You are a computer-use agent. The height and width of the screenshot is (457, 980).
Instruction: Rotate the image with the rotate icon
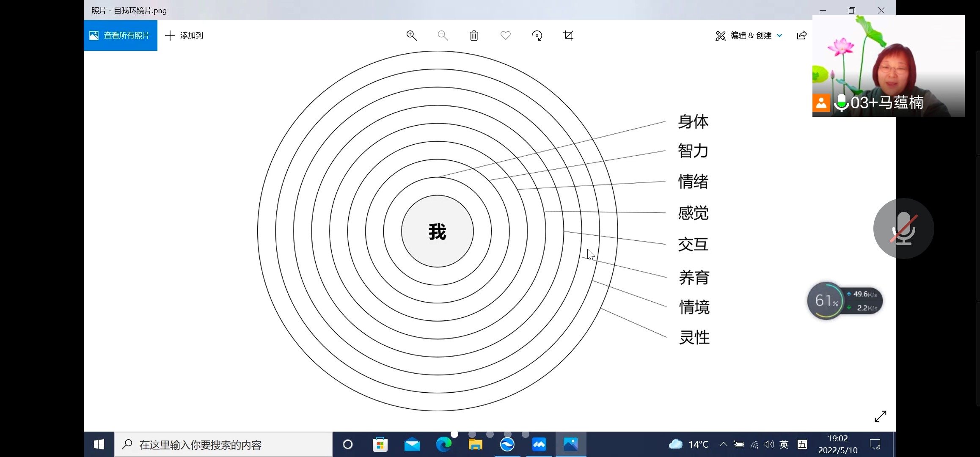click(537, 36)
